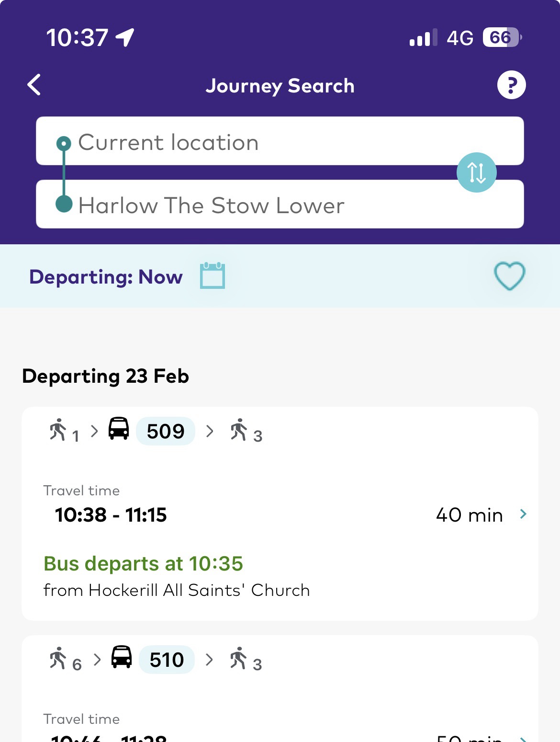Tap the battery indicator in status bar
Viewport: 560px width, 742px height.
coord(502,37)
